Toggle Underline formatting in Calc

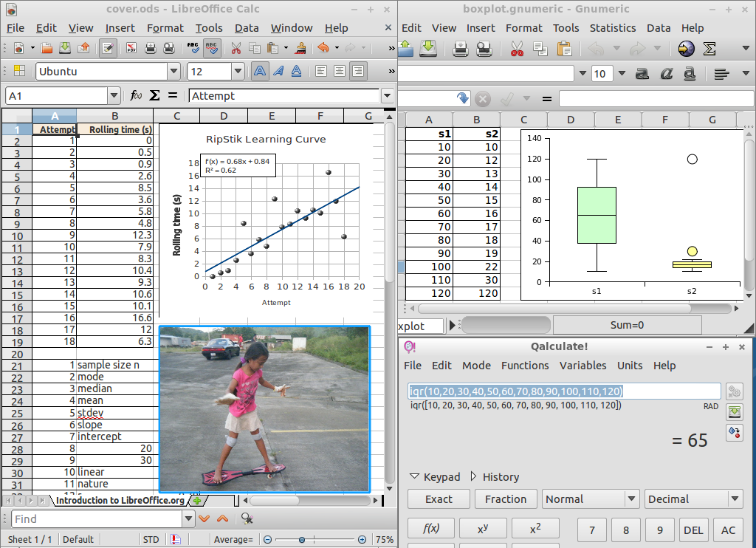(297, 72)
